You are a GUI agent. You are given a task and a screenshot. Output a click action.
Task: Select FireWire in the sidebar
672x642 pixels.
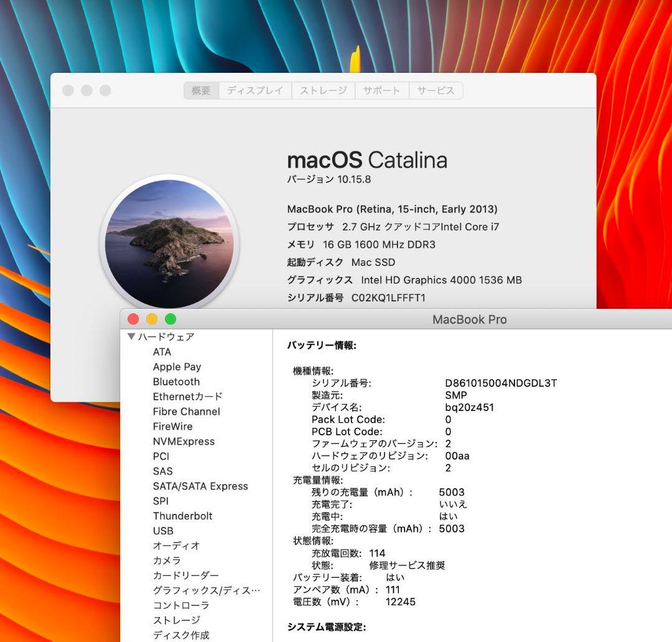coord(173,427)
